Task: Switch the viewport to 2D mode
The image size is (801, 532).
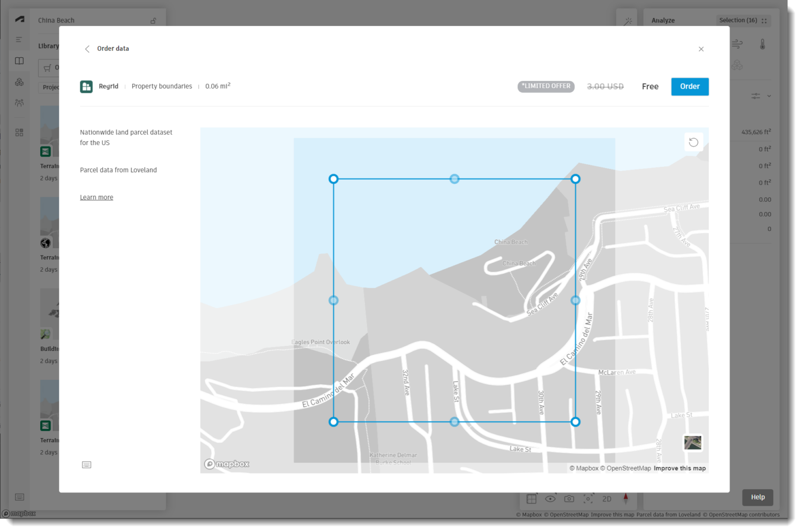Action: (606, 499)
